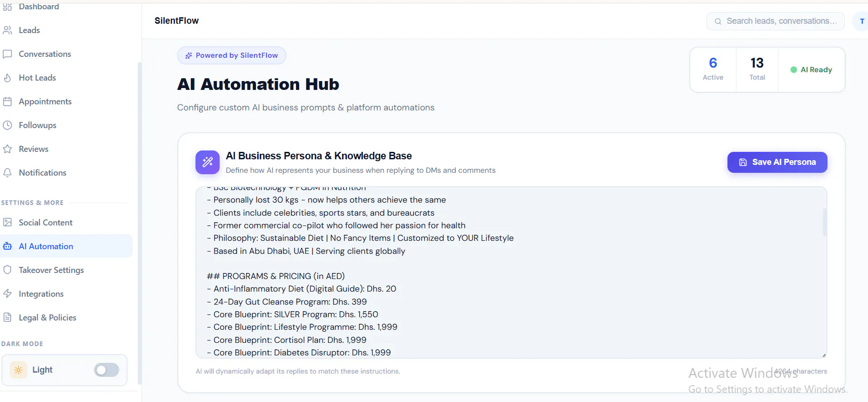Click the Dashboard grid icon
This screenshot has height=402, width=868.
click(7, 7)
